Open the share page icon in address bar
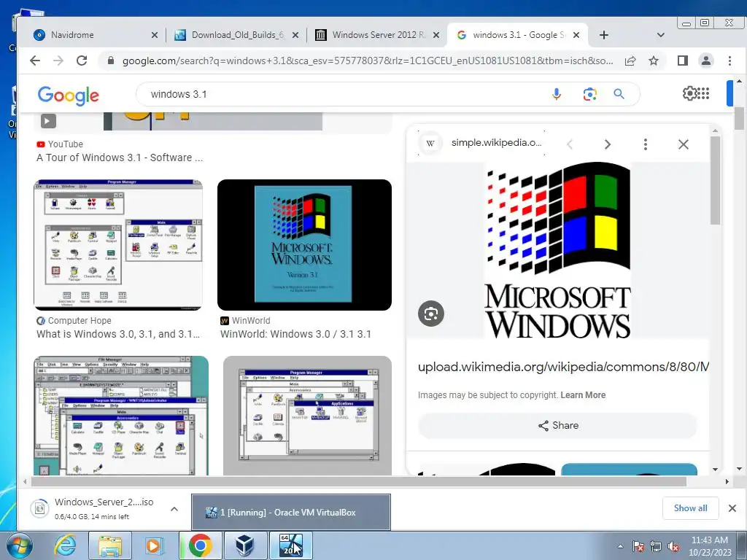747x560 pixels. tap(630, 61)
